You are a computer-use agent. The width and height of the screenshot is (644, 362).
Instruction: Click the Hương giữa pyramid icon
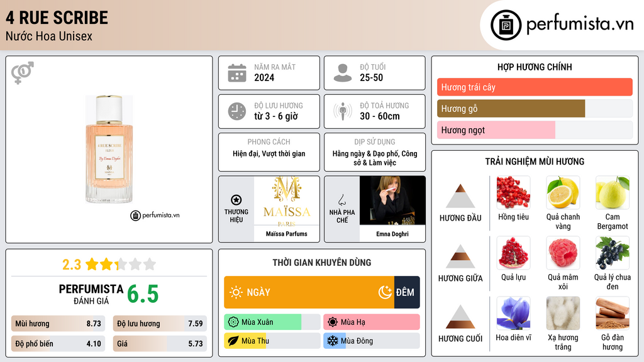[460, 256]
